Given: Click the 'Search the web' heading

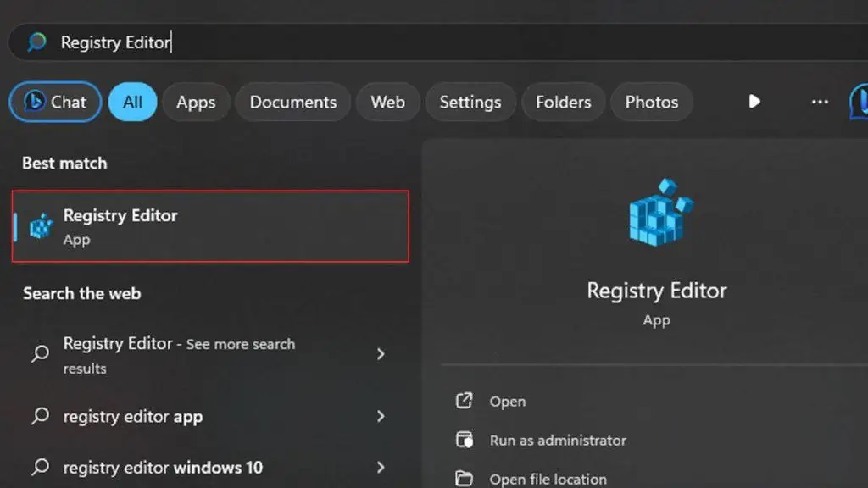Looking at the screenshot, I should point(82,293).
